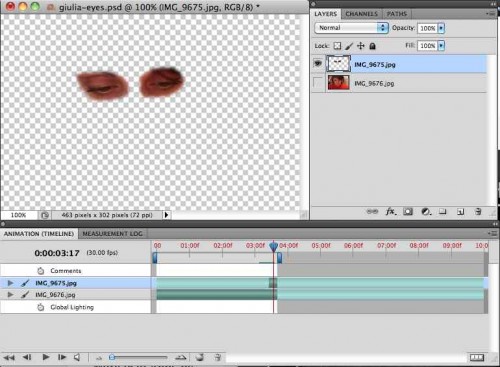Click the zoom in timeline icon
The width and height of the screenshot is (500, 367).
[180, 358]
